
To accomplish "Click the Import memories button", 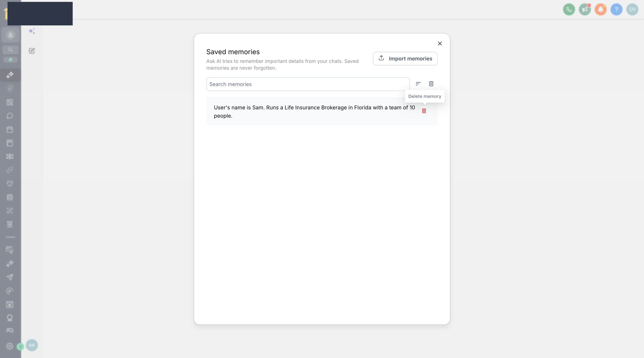I will click(x=405, y=59).
